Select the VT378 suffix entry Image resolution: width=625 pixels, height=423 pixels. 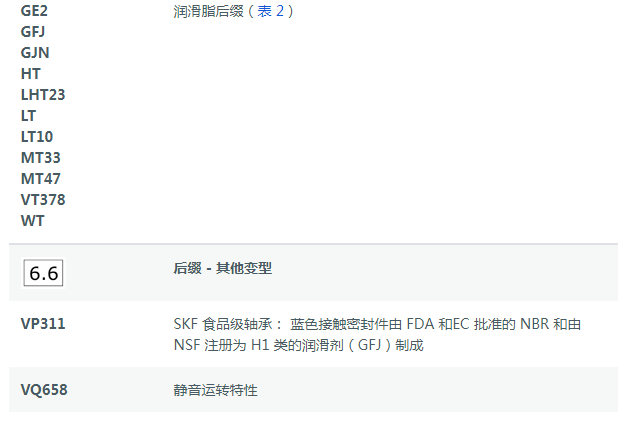pyautogui.click(x=43, y=200)
